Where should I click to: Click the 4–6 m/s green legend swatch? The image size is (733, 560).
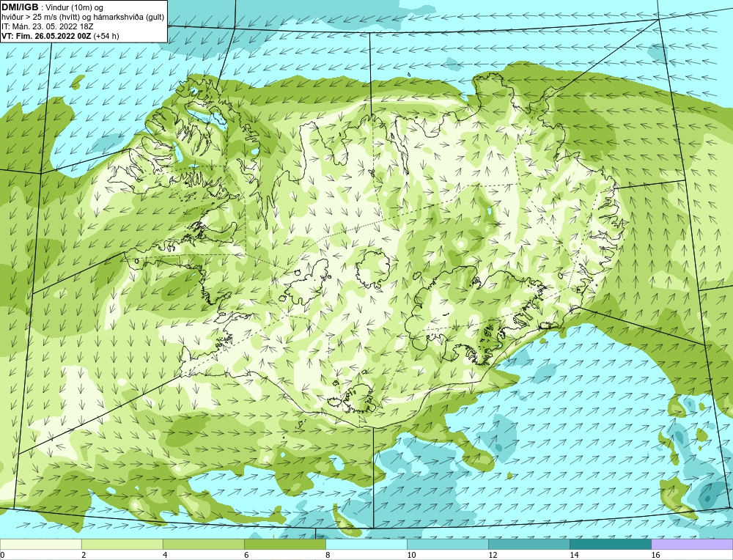tap(203, 545)
